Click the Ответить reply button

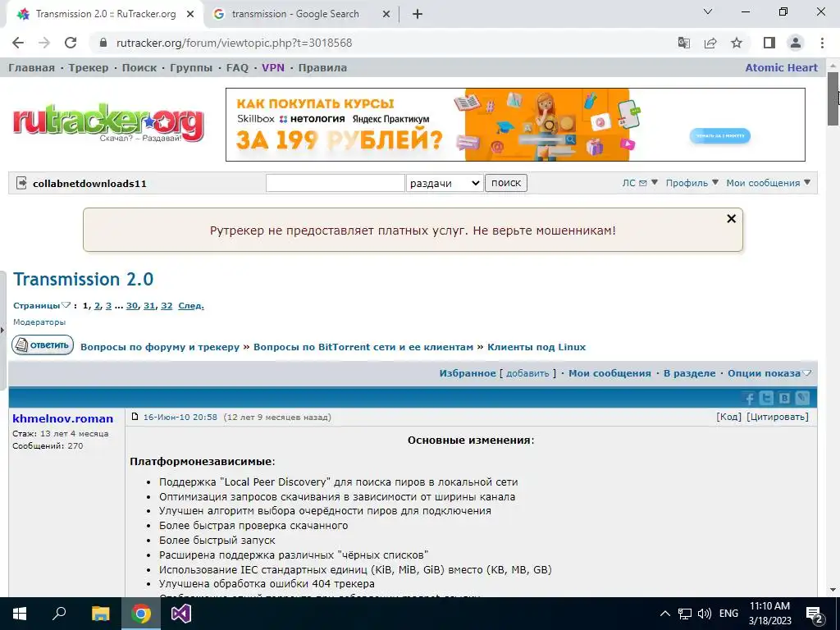click(x=43, y=345)
